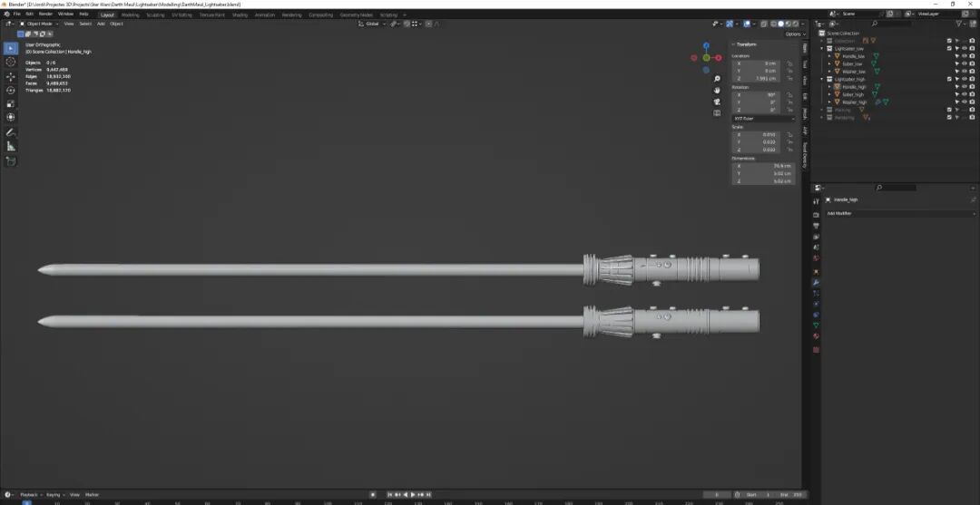This screenshot has height=505, width=980.
Task: Select rendered viewport shading mode
Action: [x=794, y=24]
